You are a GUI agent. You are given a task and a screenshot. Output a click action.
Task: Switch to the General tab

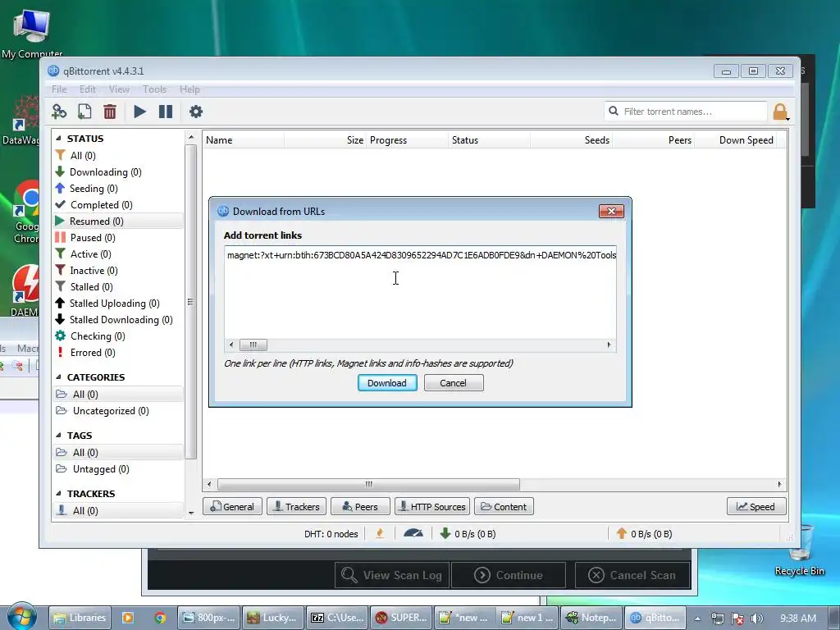[x=232, y=507]
